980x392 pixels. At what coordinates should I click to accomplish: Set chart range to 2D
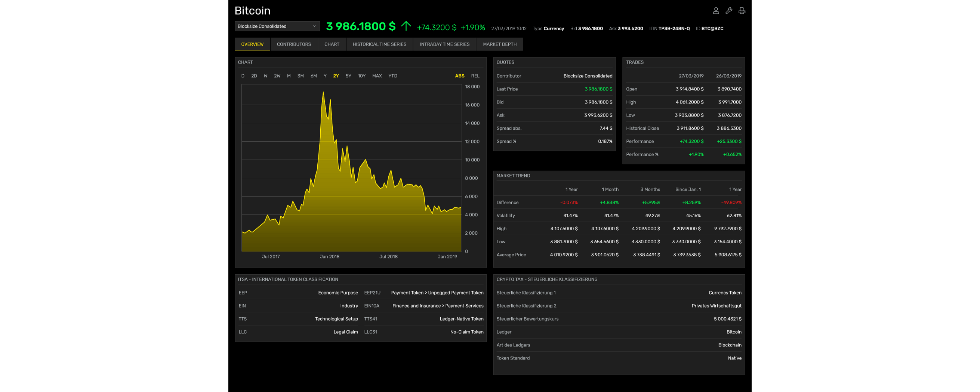254,76
